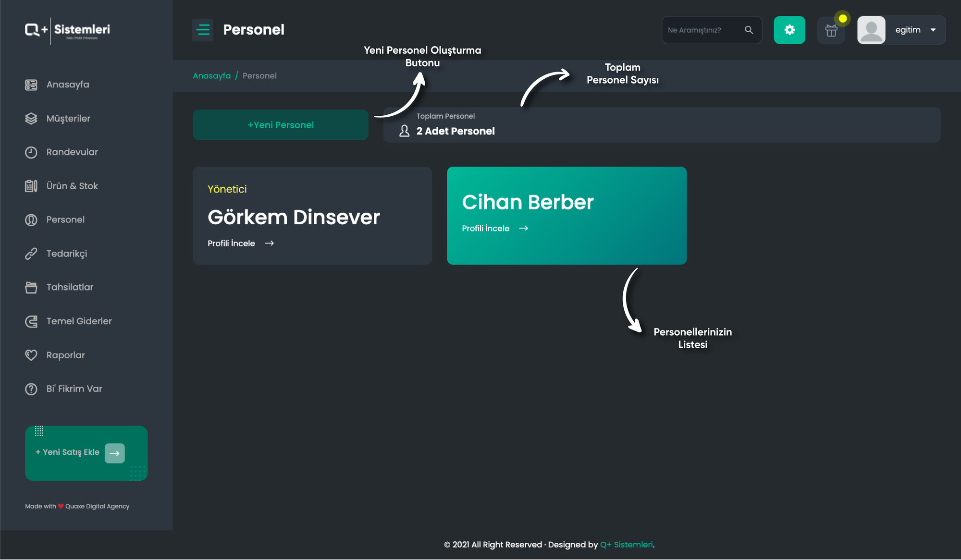Viewport: 961px width, 560px height.
Task: Open Tahsilatlar in the sidebar menu
Action: click(70, 287)
